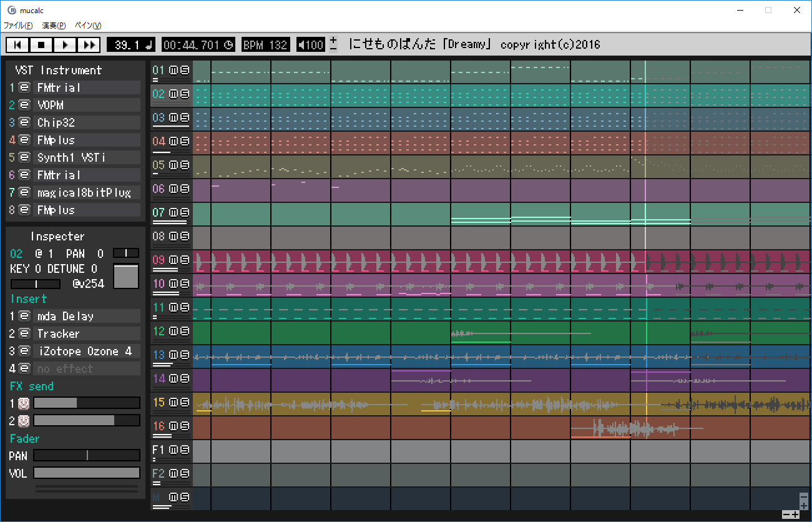This screenshot has height=522, width=812.
Task: Click the BPM 132 tempo display
Action: coord(265,45)
